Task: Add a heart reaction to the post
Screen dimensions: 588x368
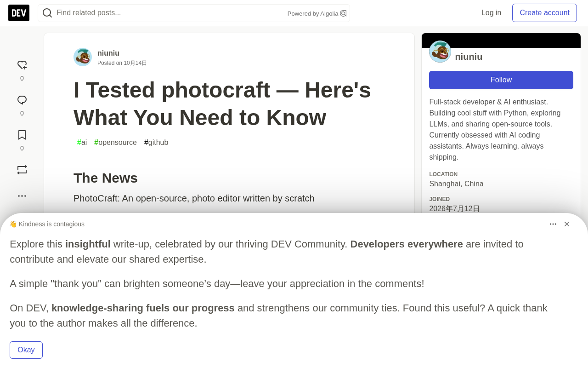Action: [22, 65]
